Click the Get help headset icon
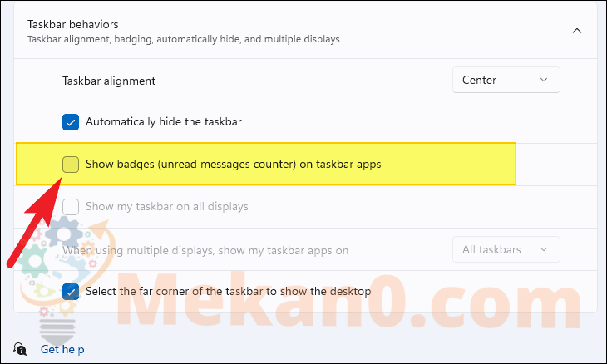 pyautogui.click(x=20, y=349)
